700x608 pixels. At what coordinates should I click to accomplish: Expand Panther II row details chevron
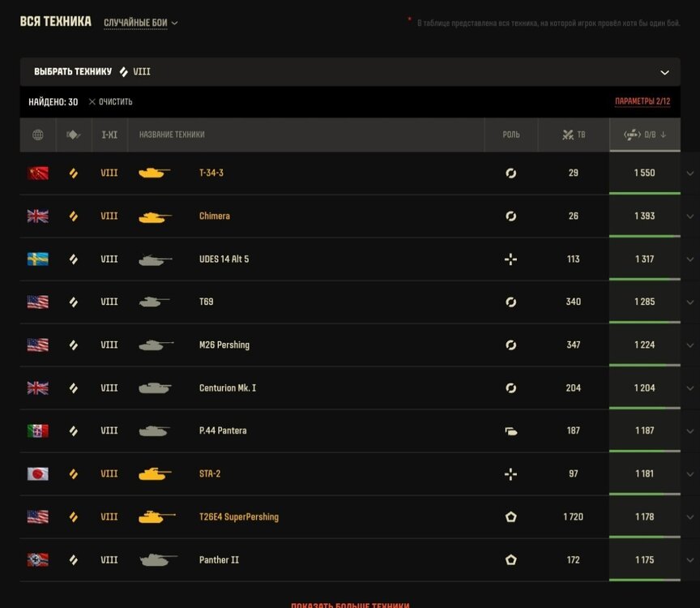click(x=689, y=560)
